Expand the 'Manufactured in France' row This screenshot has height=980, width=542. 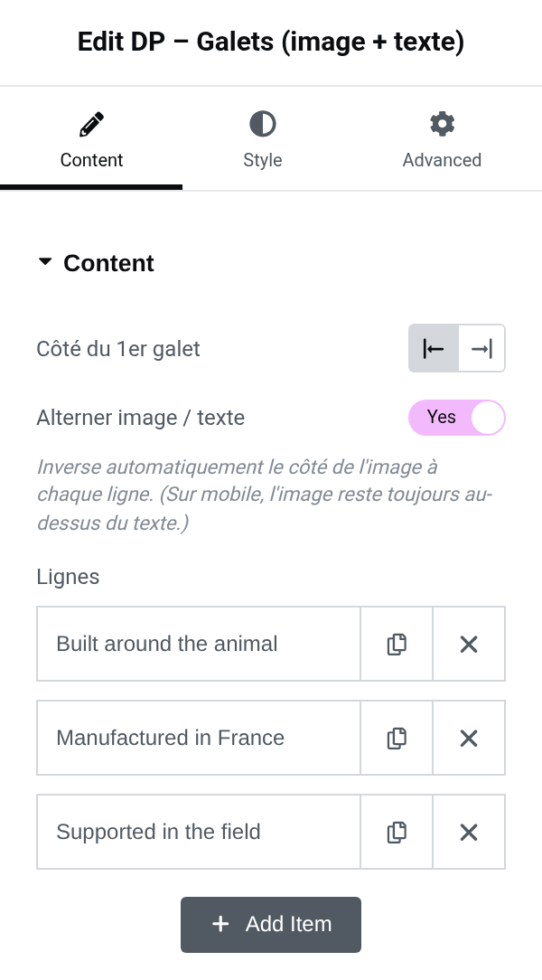point(199,738)
